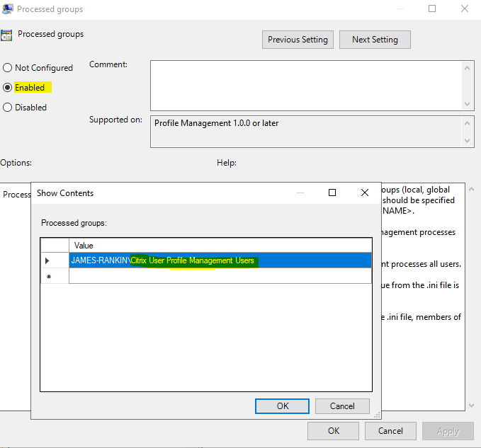
Task: Maximize the Processed groups window
Action: [x=432, y=9]
